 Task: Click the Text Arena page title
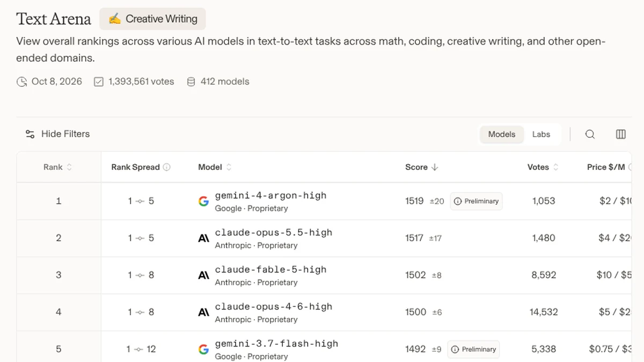click(x=54, y=19)
